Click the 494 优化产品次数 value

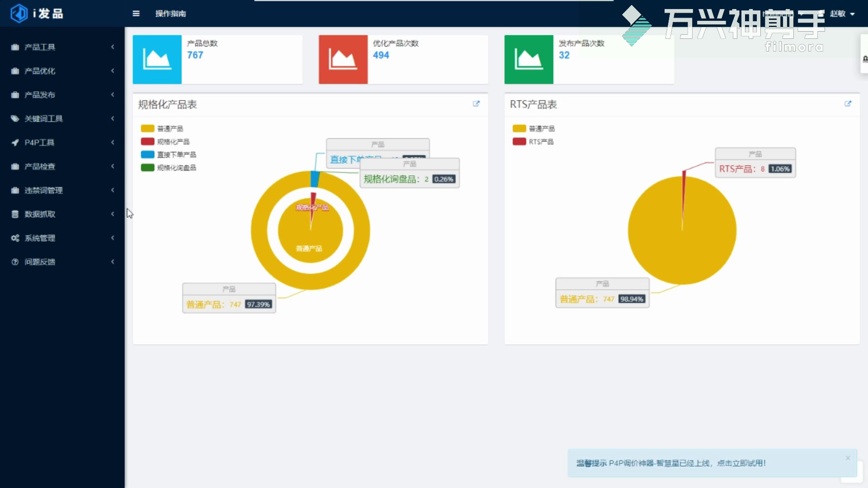click(381, 55)
